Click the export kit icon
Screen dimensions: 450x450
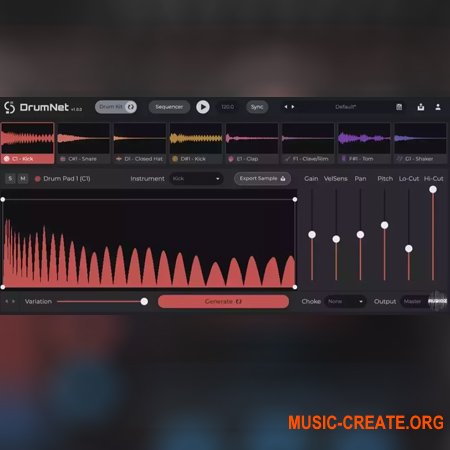click(x=421, y=107)
